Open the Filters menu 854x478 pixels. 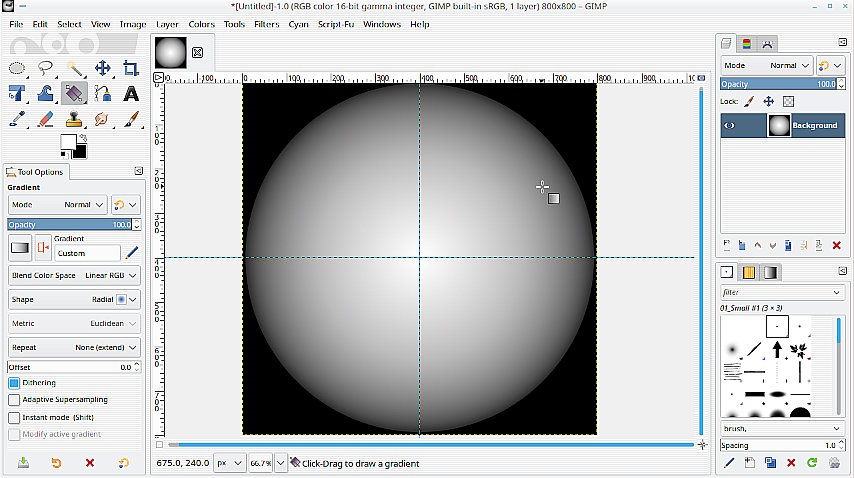pyautogui.click(x=266, y=24)
